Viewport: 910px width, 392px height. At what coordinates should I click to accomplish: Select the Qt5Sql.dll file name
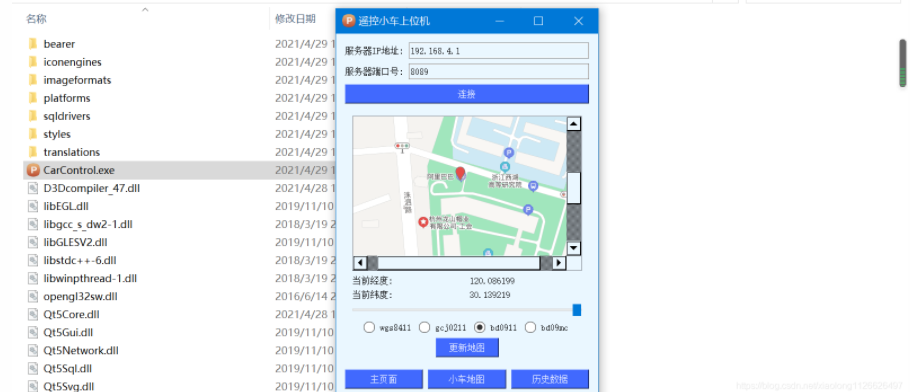67,368
